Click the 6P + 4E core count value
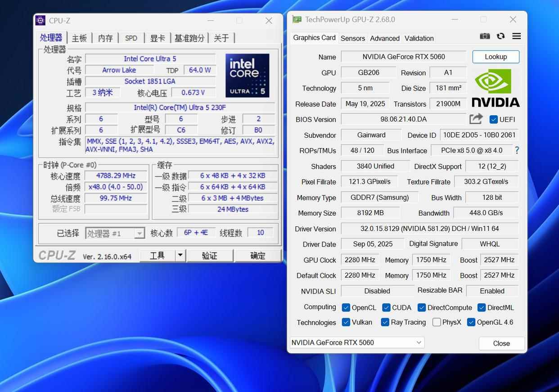The height and width of the screenshot is (392, 559). [196, 233]
